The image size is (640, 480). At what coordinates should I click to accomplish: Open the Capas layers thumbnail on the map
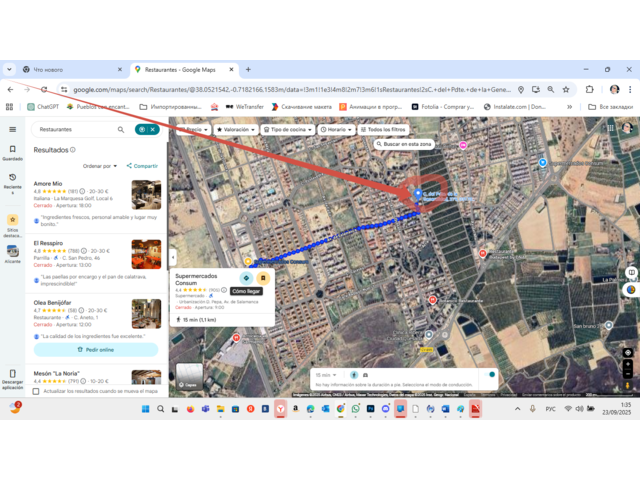coord(189,377)
